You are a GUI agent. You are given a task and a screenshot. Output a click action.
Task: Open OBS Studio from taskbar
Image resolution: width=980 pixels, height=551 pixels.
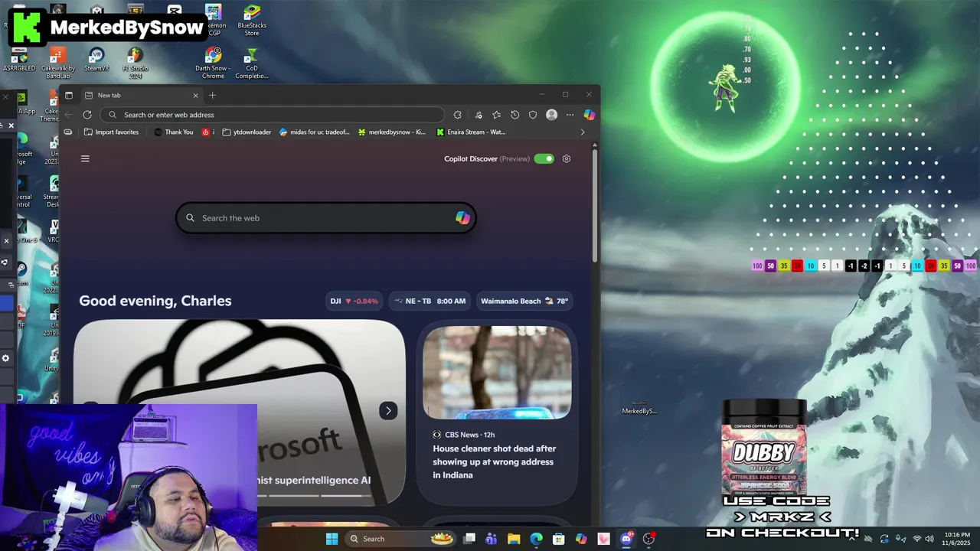(648, 539)
